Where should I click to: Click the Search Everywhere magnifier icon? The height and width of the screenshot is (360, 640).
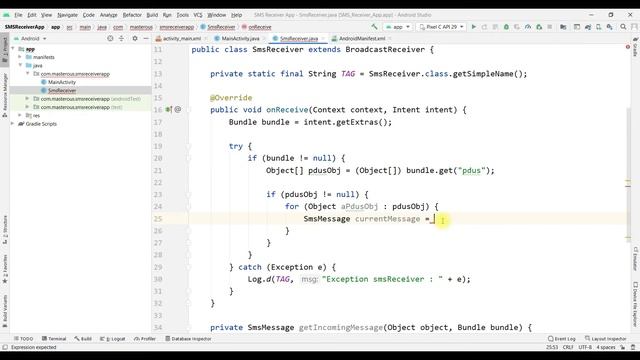[x=623, y=27]
